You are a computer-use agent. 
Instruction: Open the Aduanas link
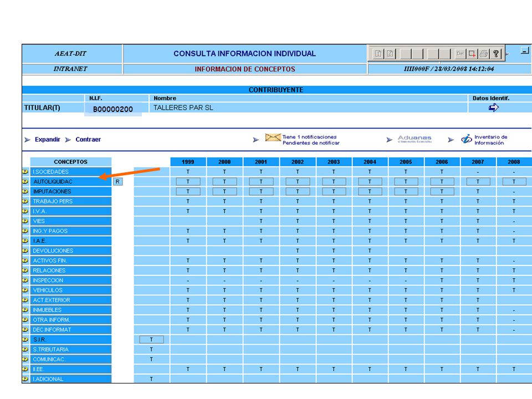pos(415,139)
